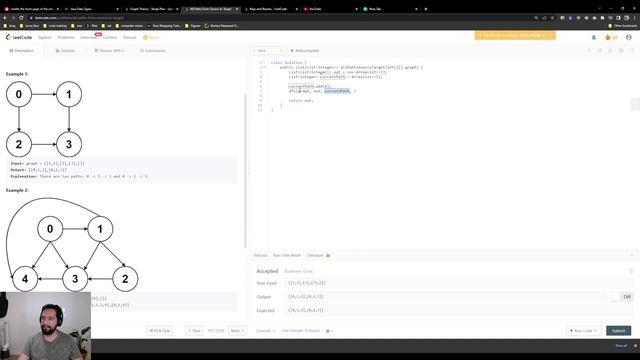Switch to the Solution tab
The height and width of the screenshot is (360, 640).
(65, 51)
